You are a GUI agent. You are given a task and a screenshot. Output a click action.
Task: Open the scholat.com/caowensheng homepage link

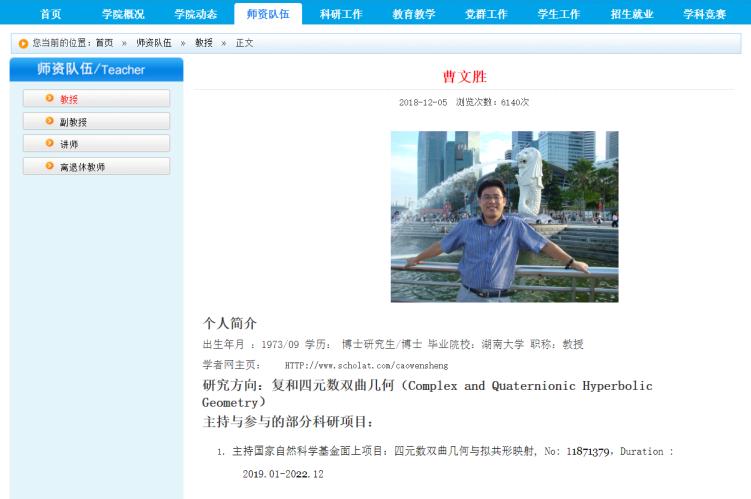(366, 365)
